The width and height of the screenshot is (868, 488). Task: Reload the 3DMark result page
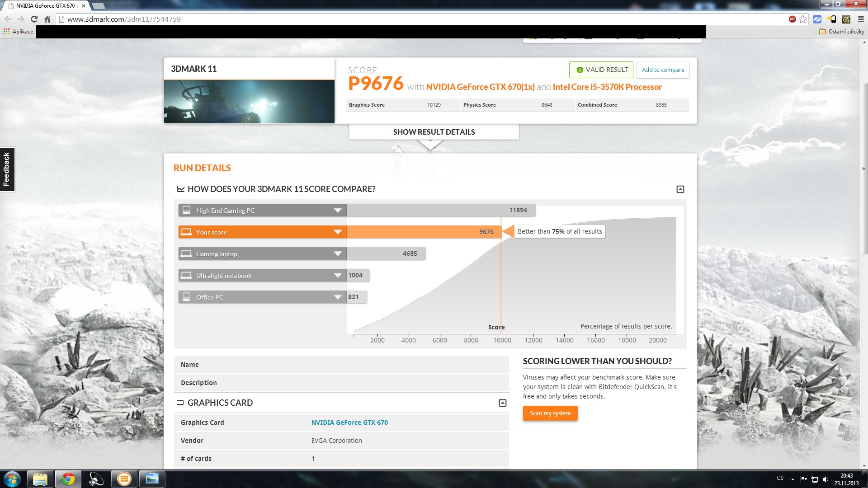point(34,19)
